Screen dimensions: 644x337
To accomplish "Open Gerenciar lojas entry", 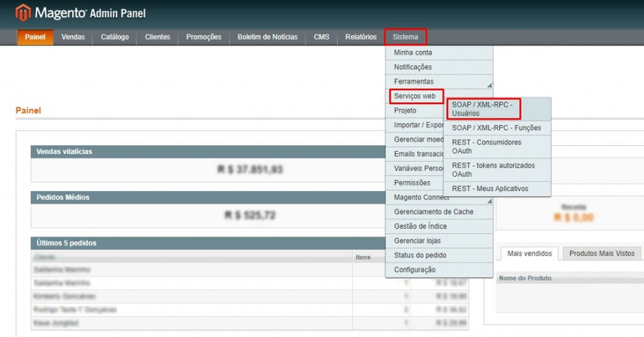I will coord(439,241).
